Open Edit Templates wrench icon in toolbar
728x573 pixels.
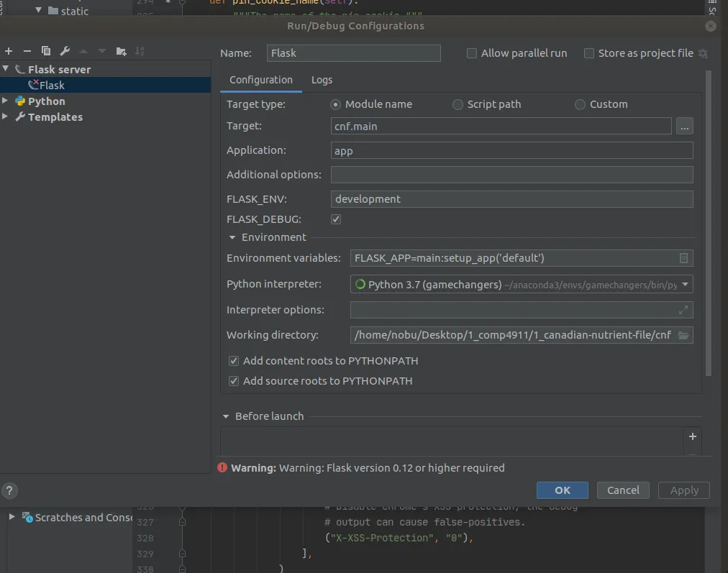[65, 51]
